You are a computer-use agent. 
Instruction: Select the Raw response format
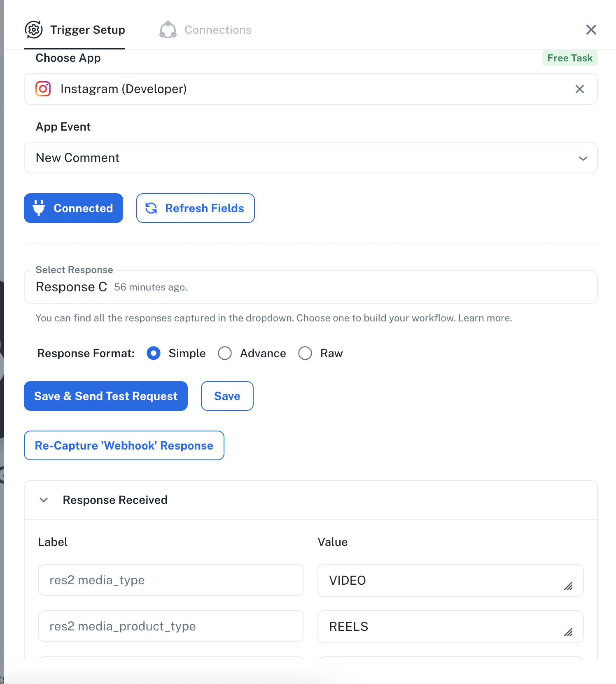[x=305, y=353]
